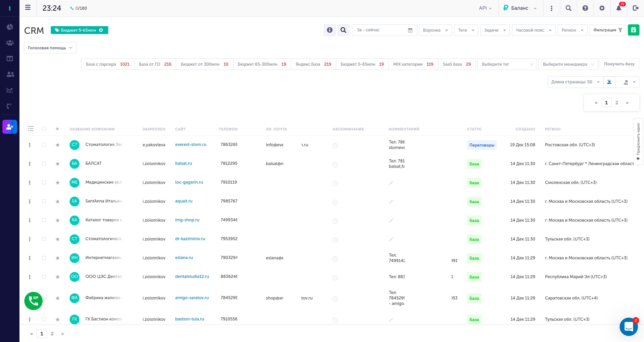Open the everest-stom.ru site link

190,144
